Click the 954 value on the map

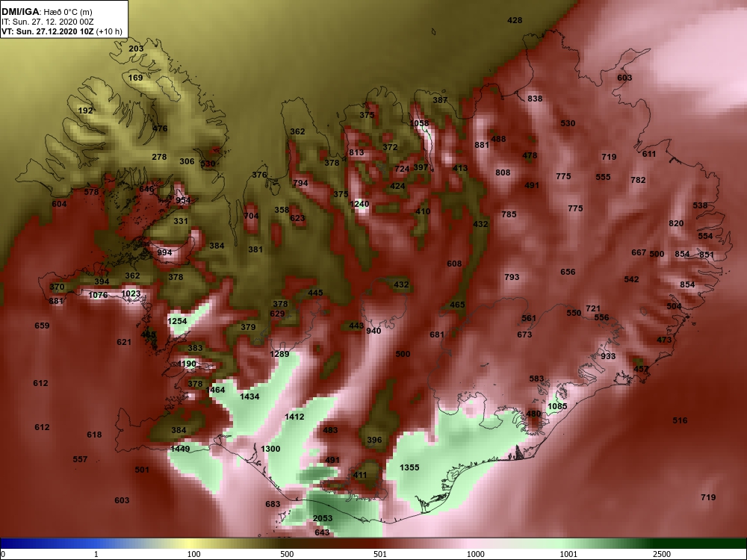184,200
